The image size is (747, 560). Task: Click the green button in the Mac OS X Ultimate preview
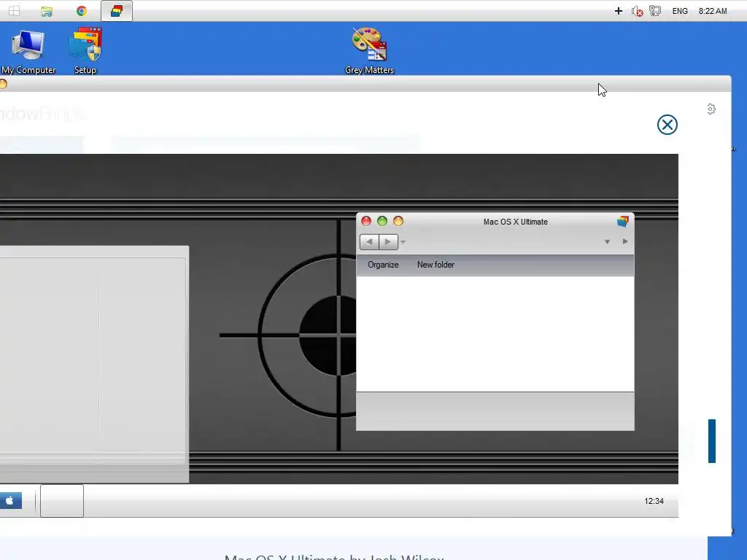click(382, 221)
